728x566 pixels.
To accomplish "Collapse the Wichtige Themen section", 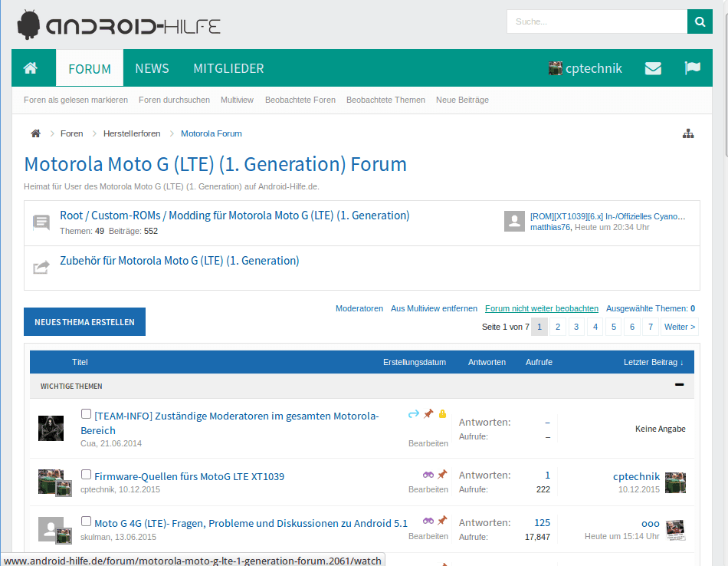I will (x=679, y=385).
